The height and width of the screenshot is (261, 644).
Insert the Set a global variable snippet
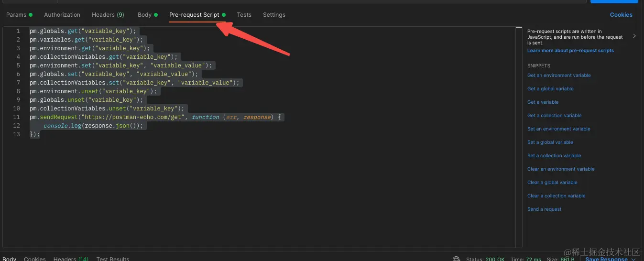[550, 142]
